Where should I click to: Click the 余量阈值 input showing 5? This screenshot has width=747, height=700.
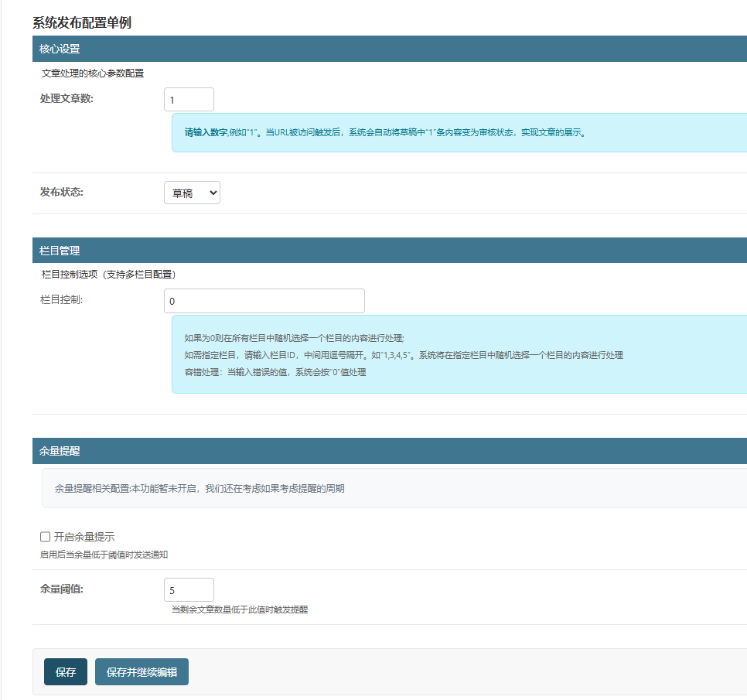click(189, 589)
